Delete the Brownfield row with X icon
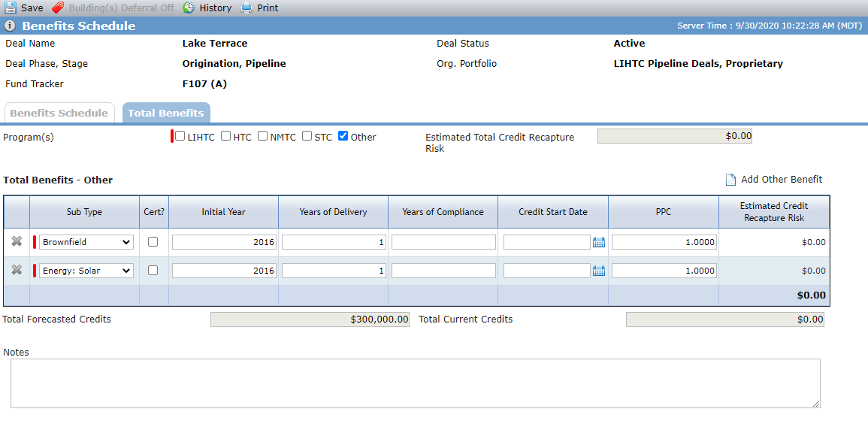Screen dimensions: 868x424 [x=17, y=241]
